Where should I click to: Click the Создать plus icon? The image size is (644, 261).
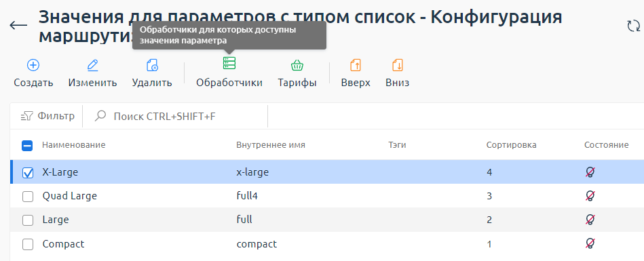pos(33,65)
